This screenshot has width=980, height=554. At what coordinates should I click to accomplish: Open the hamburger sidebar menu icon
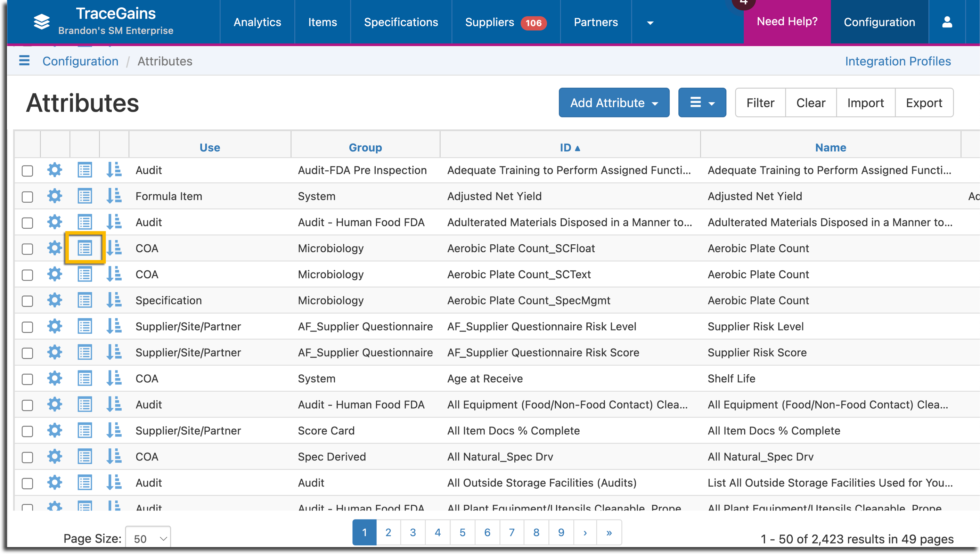point(24,60)
